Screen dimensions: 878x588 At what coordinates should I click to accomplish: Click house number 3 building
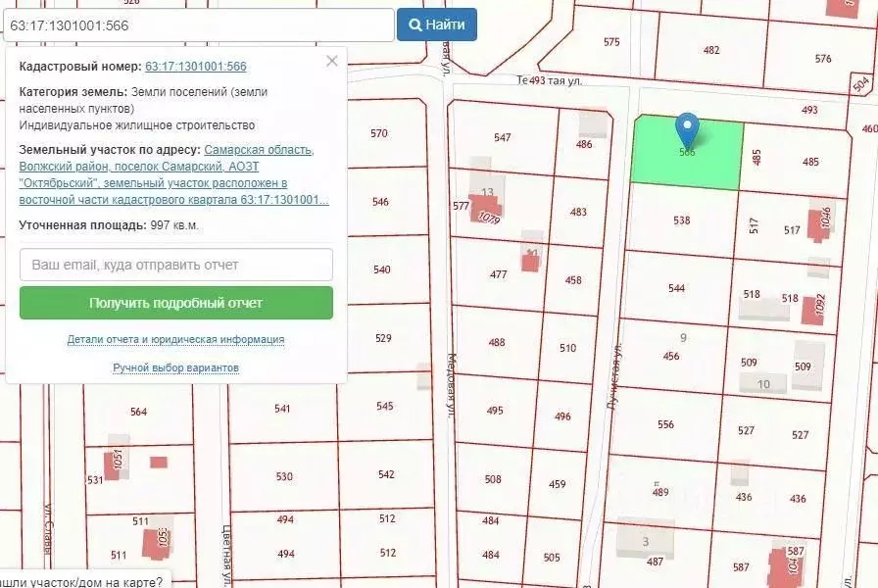[645, 539]
